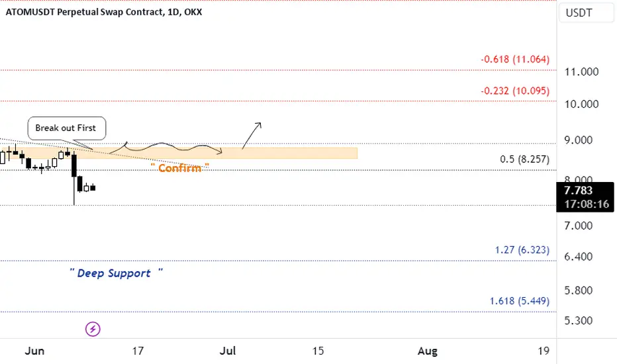Click the -0.618 (11.064) Fibonacci label
The height and width of the screenshot is (364, 617).
[x=514, y=60]
